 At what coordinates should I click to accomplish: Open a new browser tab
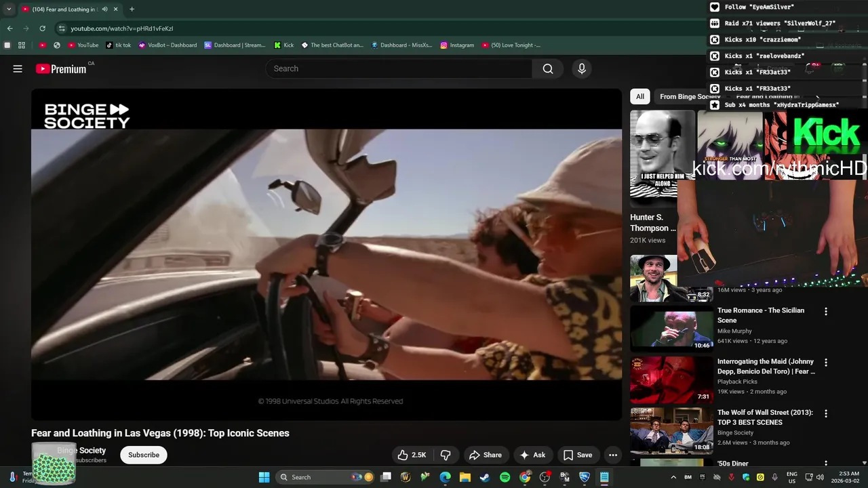coord(132,9)
